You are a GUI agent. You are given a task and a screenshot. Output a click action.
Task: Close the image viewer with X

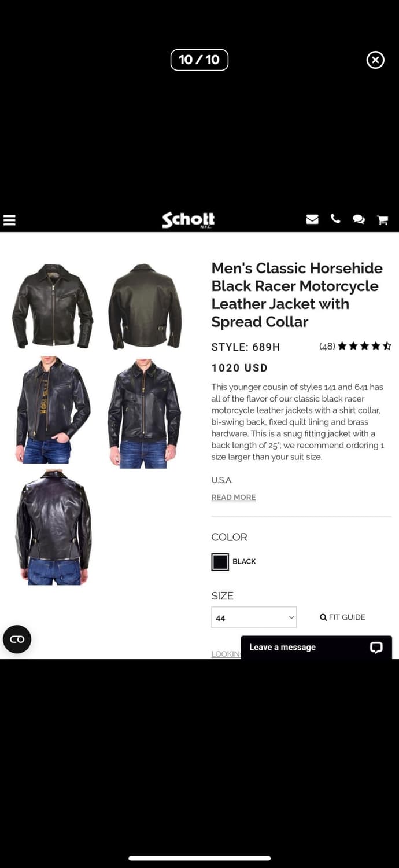point(375,60)
